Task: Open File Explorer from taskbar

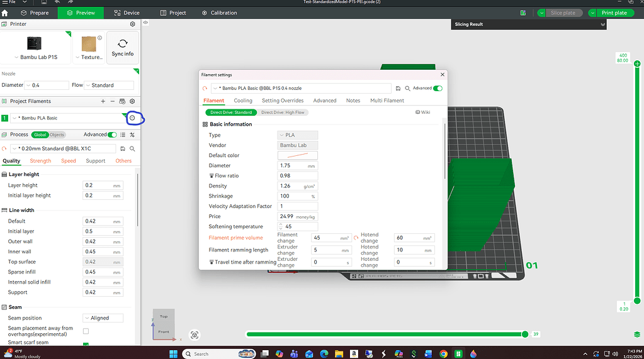Action: point(339,354)
